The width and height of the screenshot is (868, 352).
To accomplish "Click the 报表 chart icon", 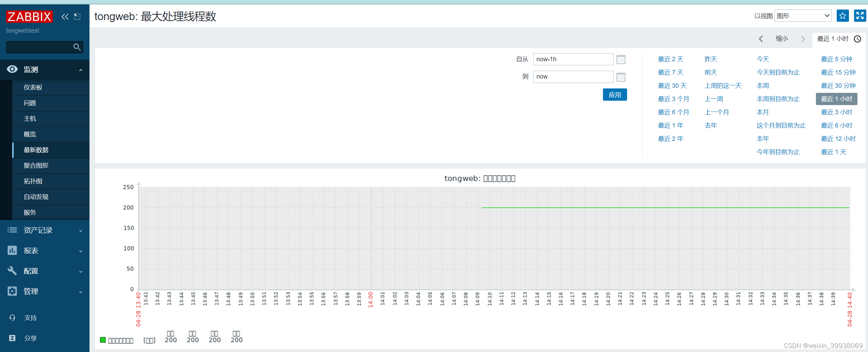I will 12,251.
